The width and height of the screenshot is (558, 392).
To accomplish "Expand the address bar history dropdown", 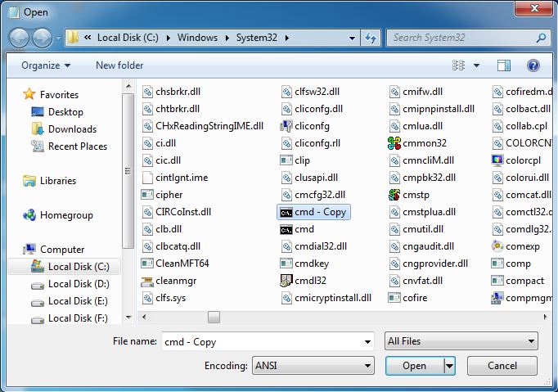I will [x=352, y=38].
